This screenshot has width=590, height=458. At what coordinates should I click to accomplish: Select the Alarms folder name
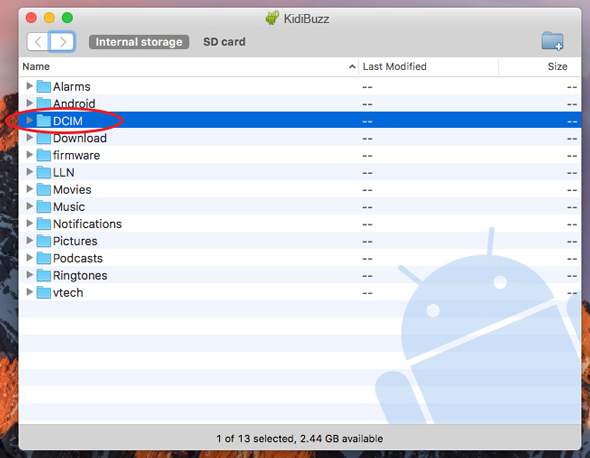(71, 87)
